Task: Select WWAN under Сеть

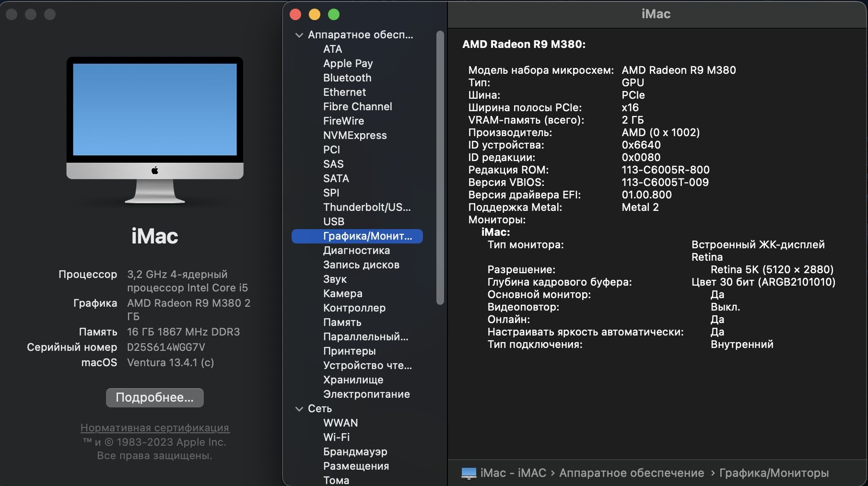Action: (340, 423)
